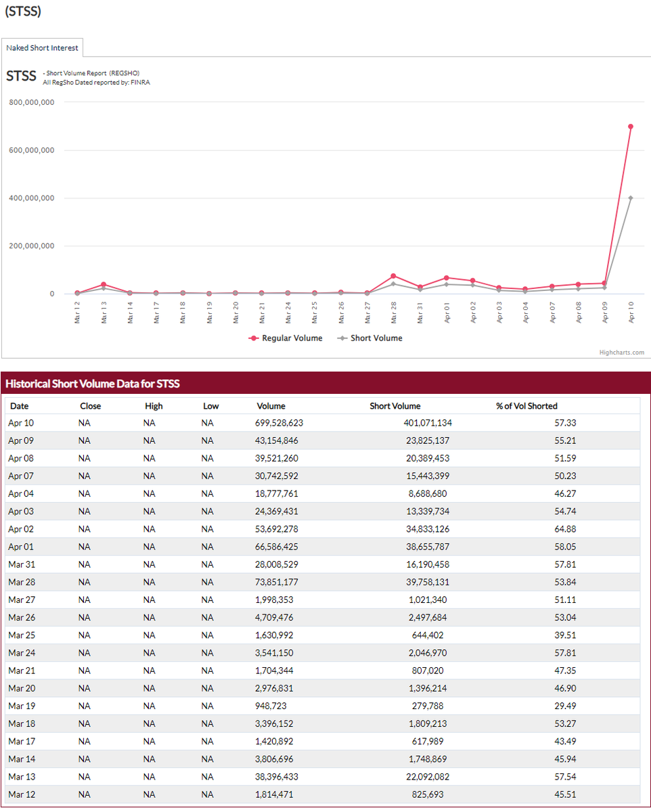The image size is (651, 812).
Task: Click percent shorted value 51.59
Action: pyautogui.click(x=566, y=458)
